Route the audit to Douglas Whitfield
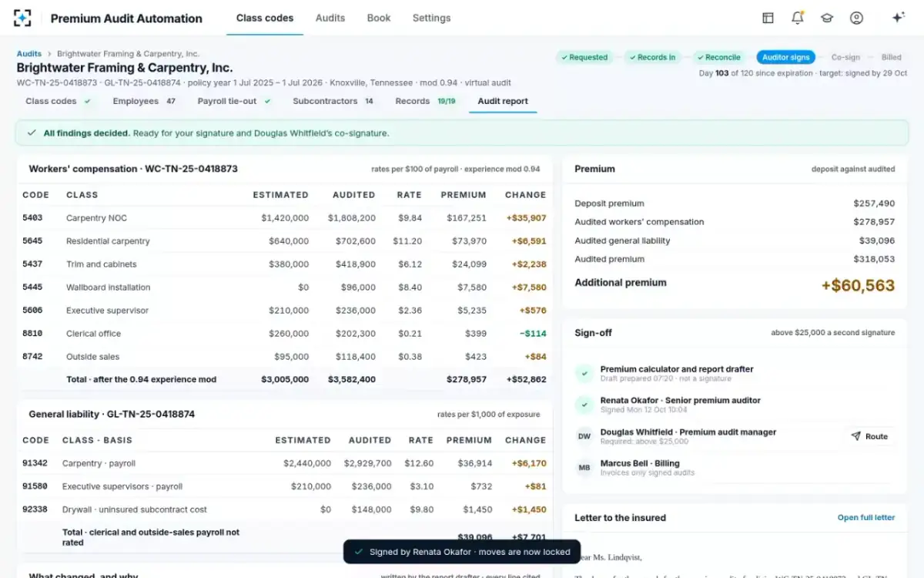 [869, 436]
